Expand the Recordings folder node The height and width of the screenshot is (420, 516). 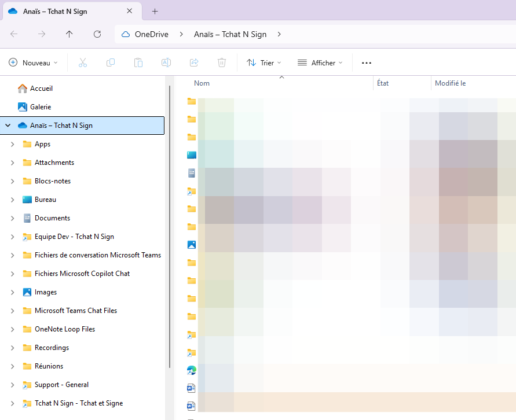pos(13,348)
